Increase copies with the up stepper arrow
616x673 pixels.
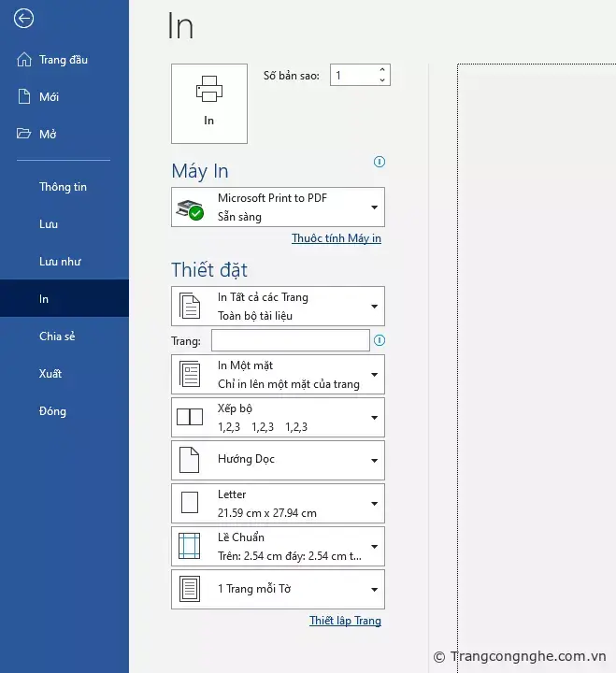[381, 70]
